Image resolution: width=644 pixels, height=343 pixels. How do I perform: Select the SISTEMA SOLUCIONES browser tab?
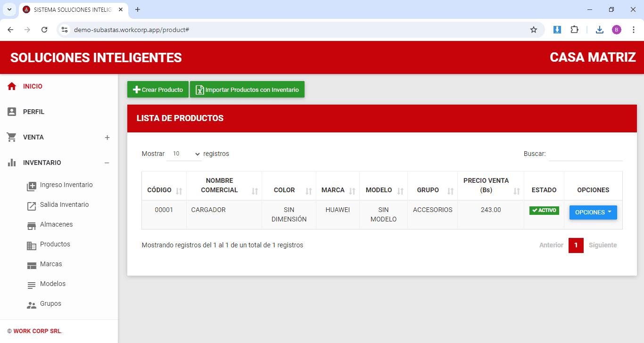point(73,10)
